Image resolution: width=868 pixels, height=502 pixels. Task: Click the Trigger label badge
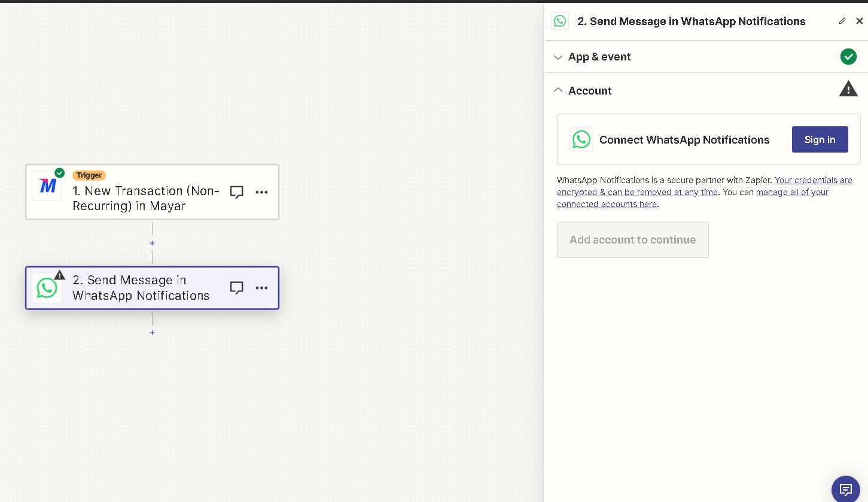tap(89, 175)
